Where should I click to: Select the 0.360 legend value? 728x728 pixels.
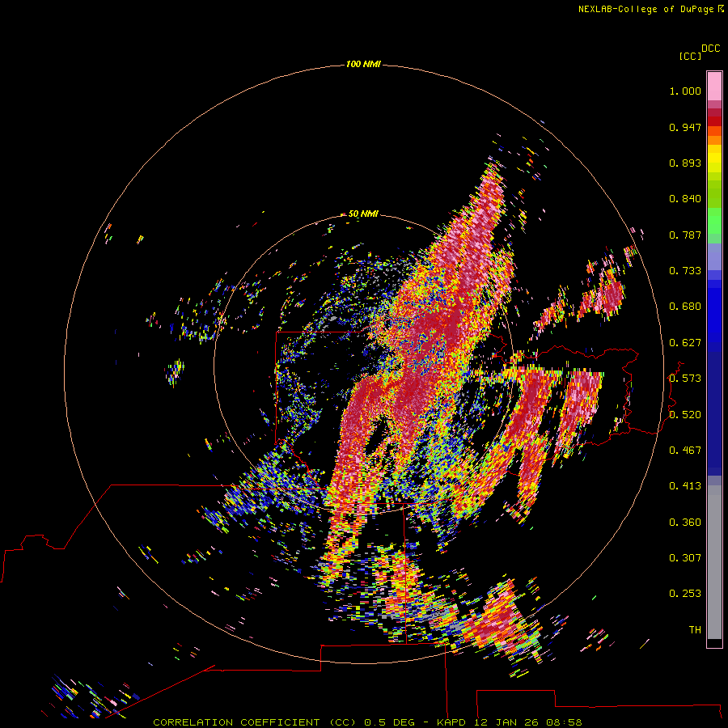tap(685, 523)
